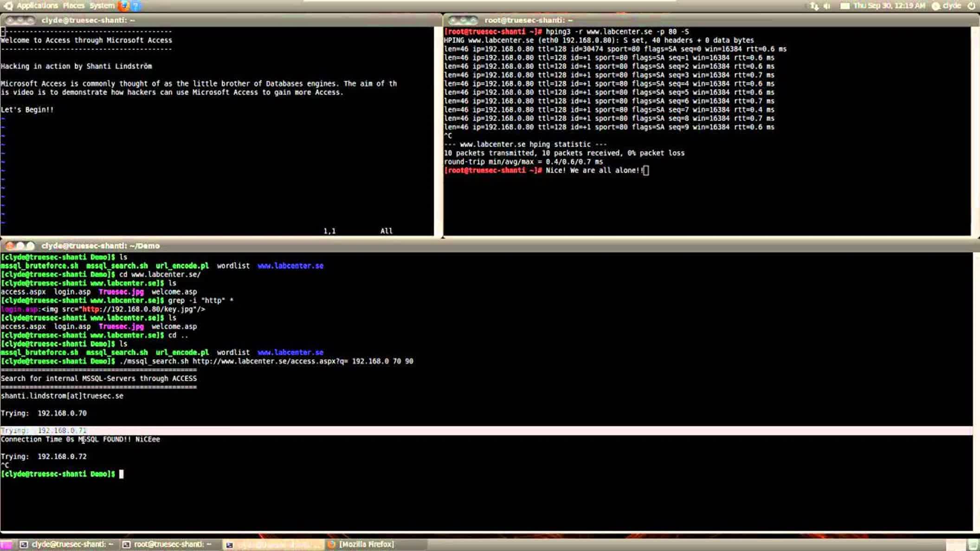
Task: Open the System menu
Action: click(102, 6)
